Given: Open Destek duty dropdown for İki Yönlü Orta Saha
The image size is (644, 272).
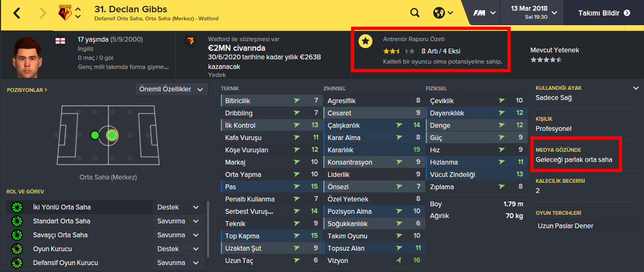Looking at the screenshot, I should (x=178, y=207).
